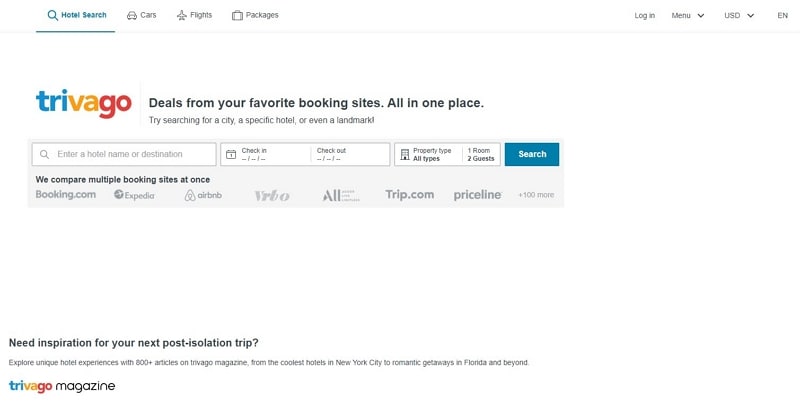Click the Hotel Search magnifier icon
The width and height of the screenshot is (800, 407).
[52, 15]
